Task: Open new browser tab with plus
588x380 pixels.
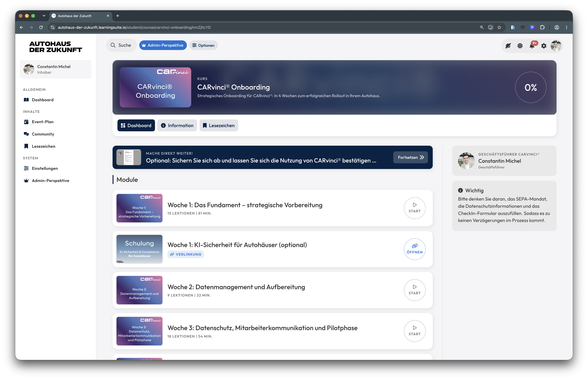Action: pos(118,16)
